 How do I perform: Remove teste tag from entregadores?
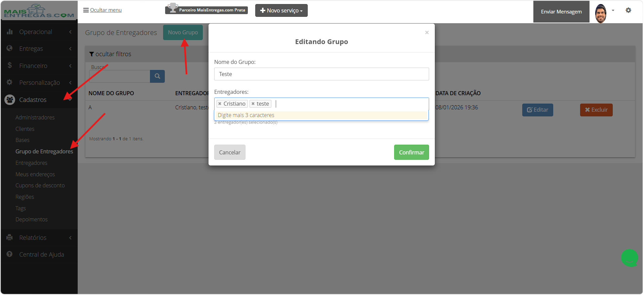[253, 104]
